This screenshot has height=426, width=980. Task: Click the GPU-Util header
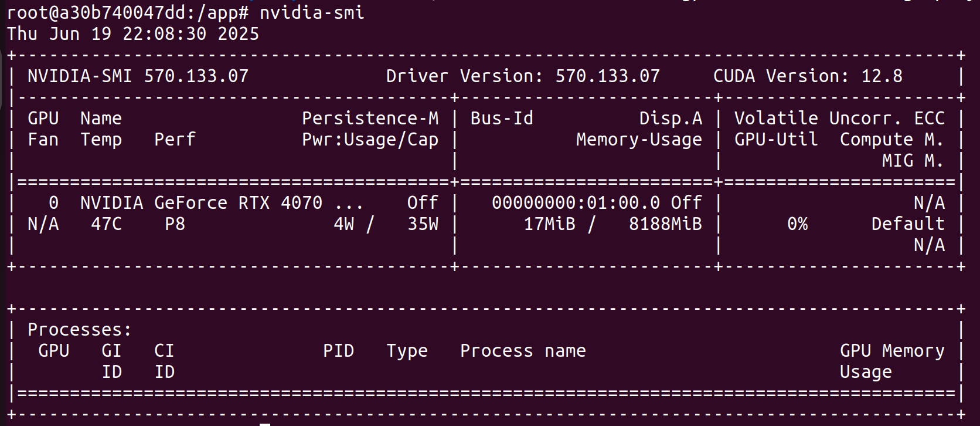(776, 139)
